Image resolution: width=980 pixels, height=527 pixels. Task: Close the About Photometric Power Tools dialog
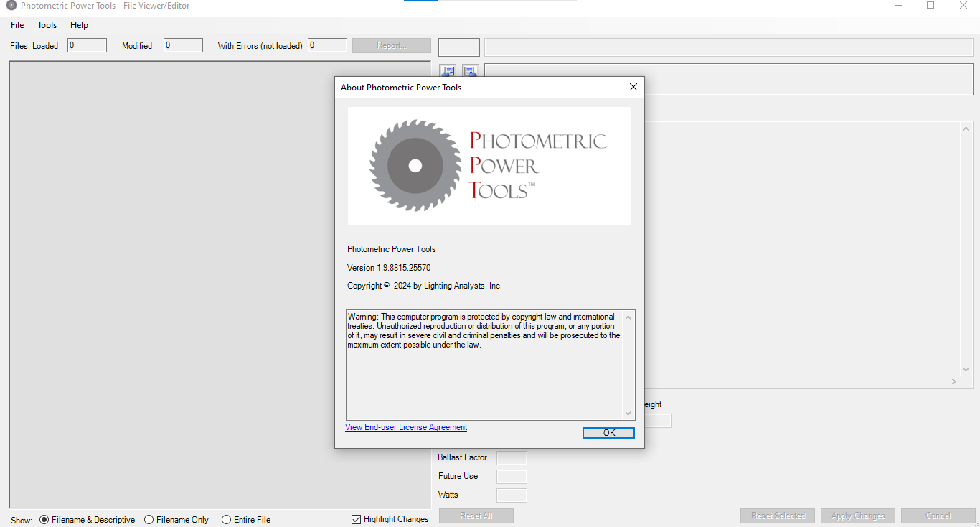633,87
